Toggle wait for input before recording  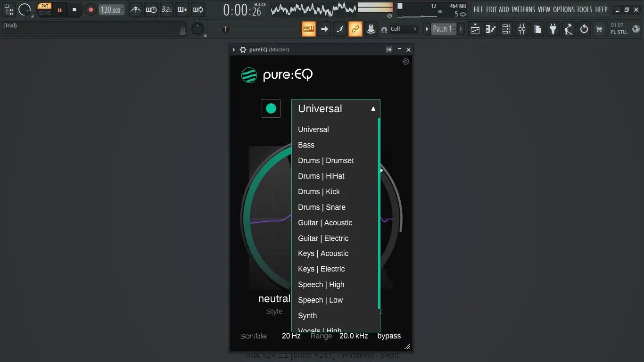tap(151, 9)
